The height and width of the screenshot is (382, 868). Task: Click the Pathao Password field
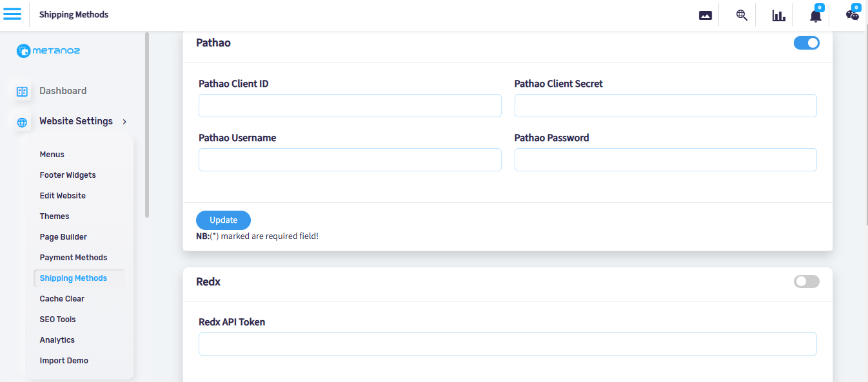tap(666, 160)
